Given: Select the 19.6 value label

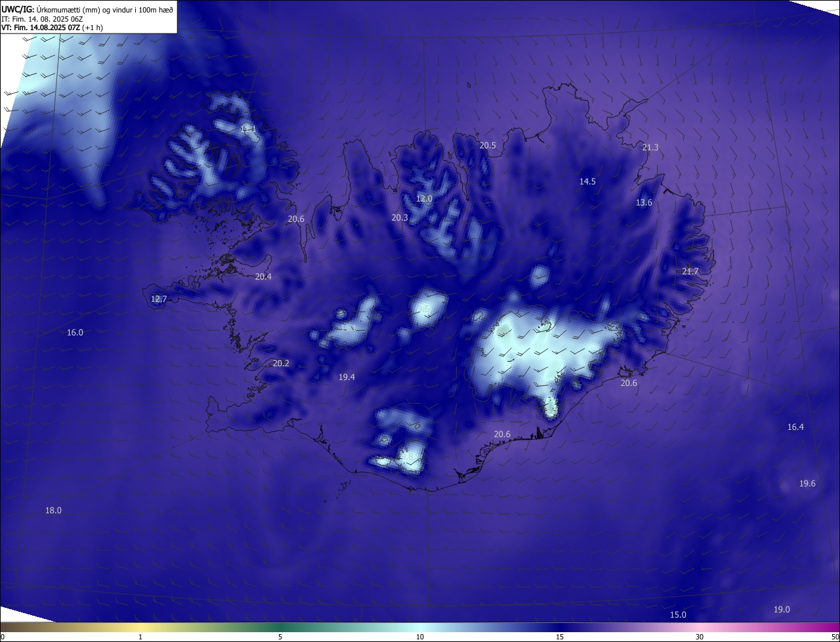Looking at the screenshot, I should pyautogui.click(x=807, y=484).
